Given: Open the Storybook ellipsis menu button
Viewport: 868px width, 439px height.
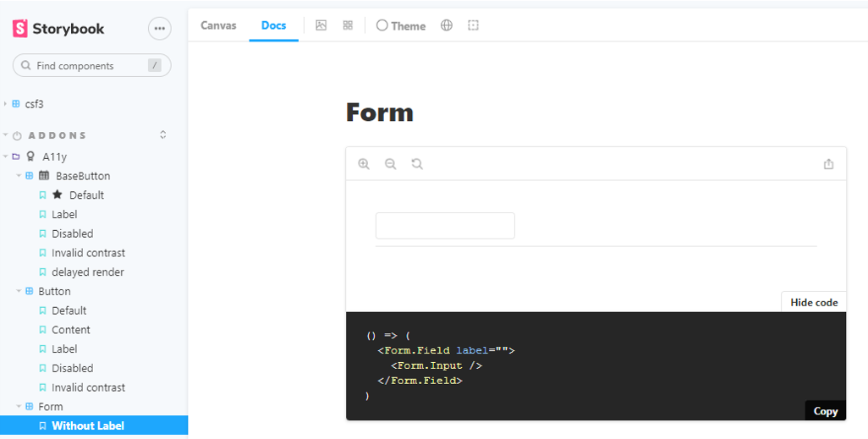Looking at the screenshot, I should pyautogui.click(x=159, y=29).
